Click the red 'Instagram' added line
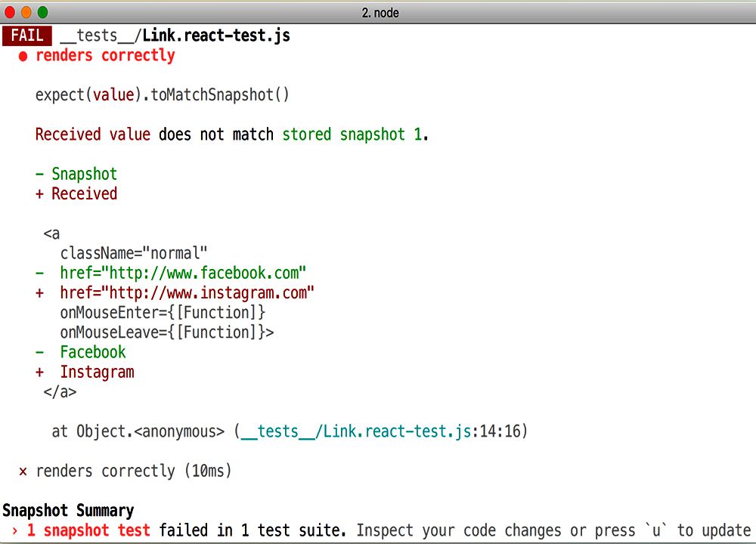This screenshot has width=756, height=544. (x=85, y=372)
